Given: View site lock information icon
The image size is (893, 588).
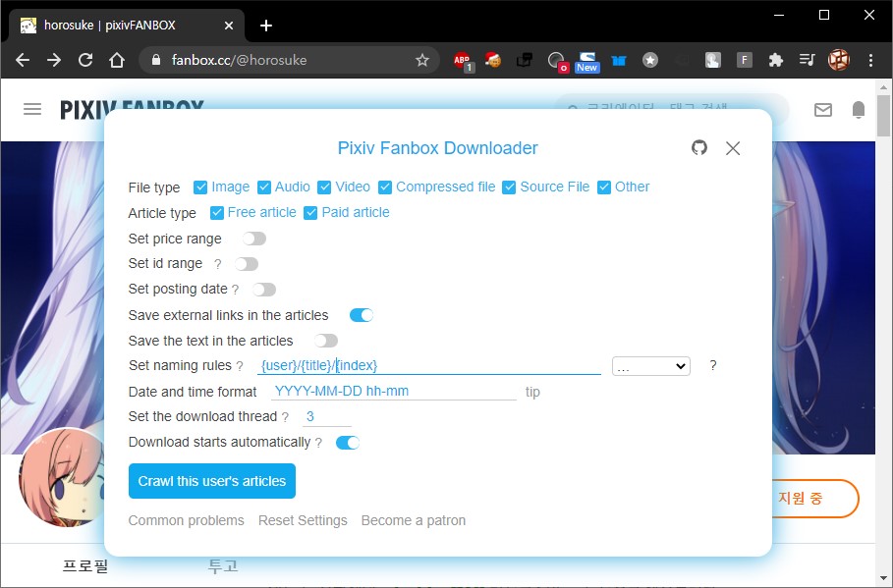Looking at the screenshot, I should click(156, 60).
